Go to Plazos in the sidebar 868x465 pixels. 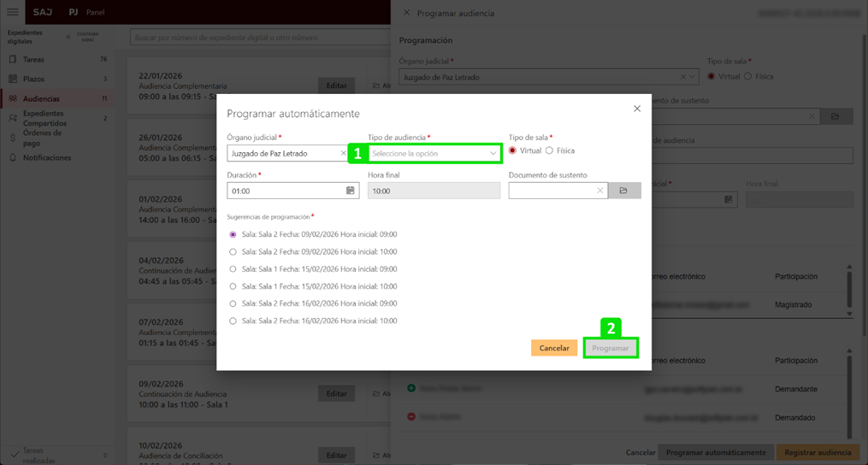[x=33, y=79]
